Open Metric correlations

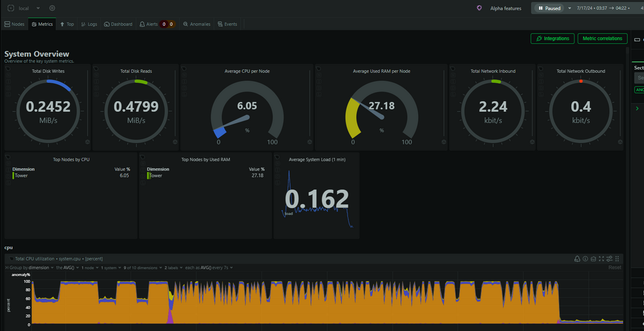click(603, 39)
